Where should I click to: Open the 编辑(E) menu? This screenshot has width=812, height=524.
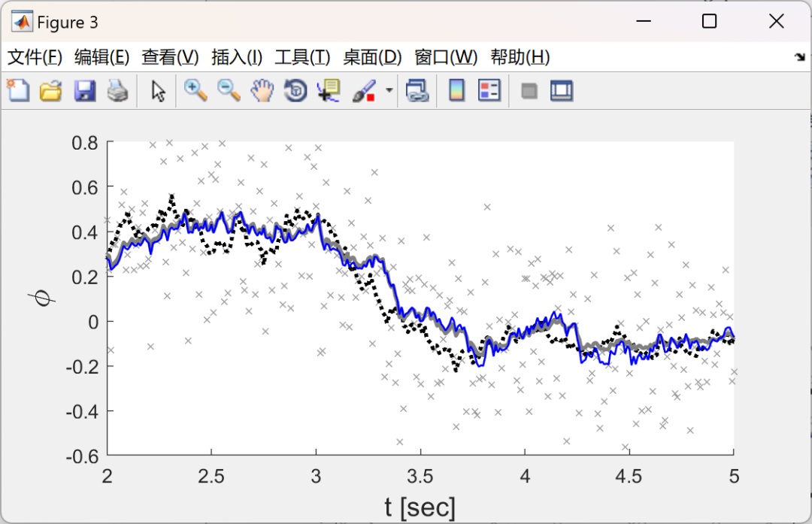102,57
